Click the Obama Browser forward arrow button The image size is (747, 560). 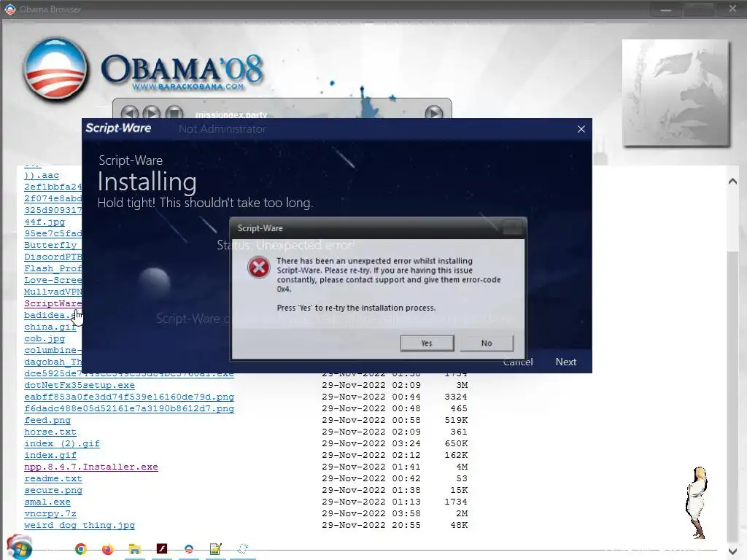[x=152, y=113]
